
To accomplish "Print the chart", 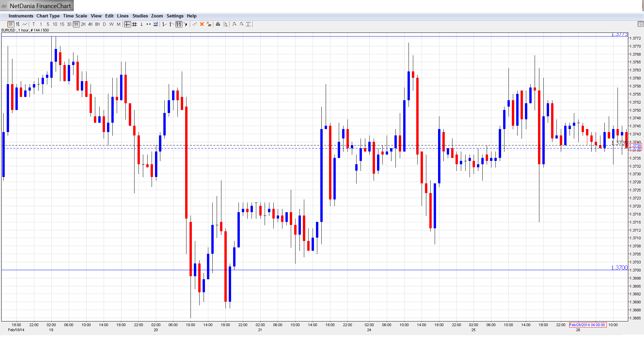I will coord(218,24).
